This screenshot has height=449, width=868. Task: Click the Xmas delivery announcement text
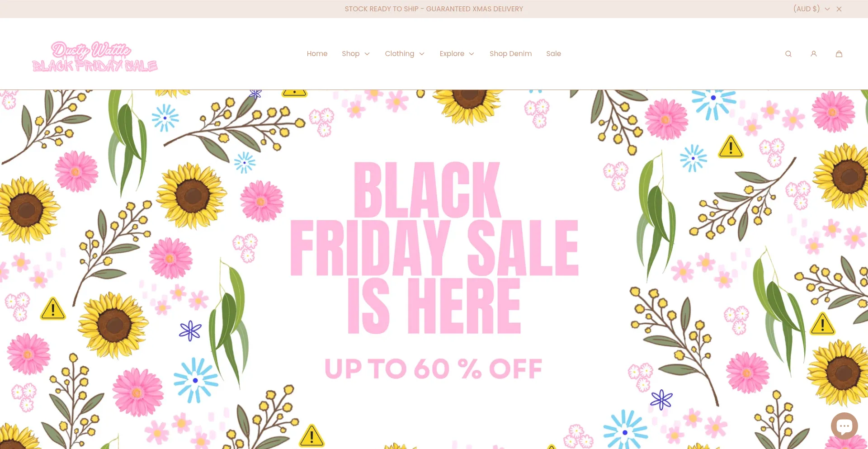[x=434, y=9]
